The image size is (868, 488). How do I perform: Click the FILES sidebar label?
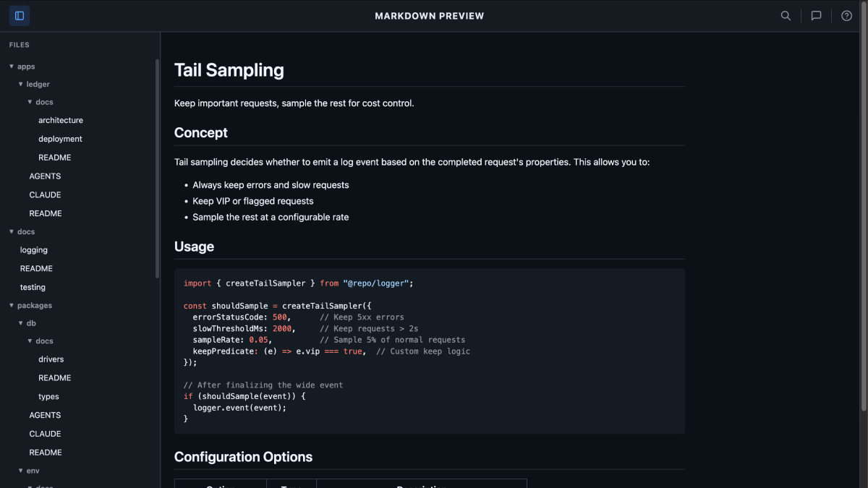[20, 45]
